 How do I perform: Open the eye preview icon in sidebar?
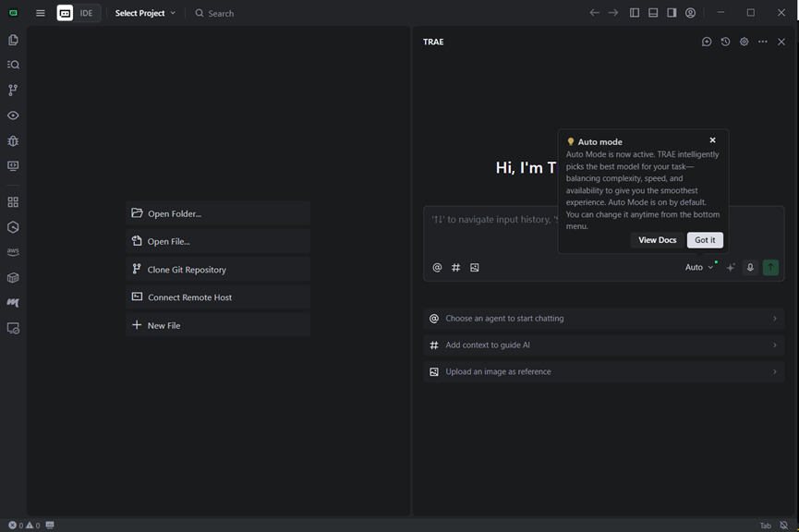pos(13,115)
